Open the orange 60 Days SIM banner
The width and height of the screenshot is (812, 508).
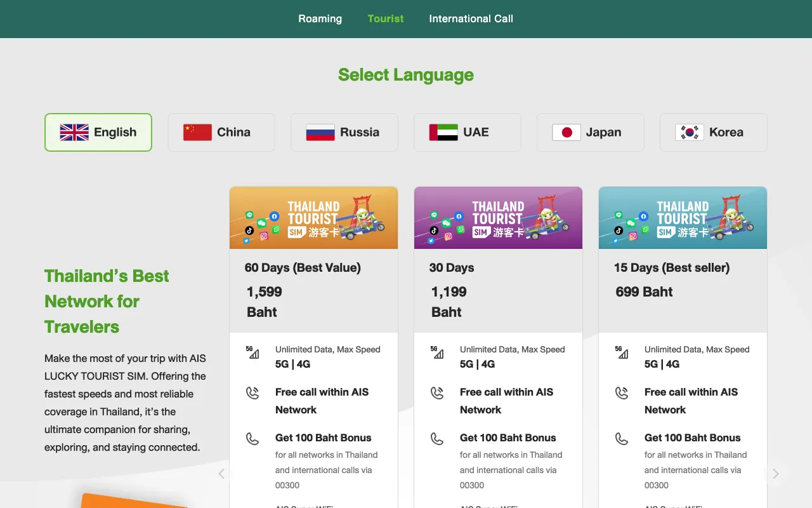(313, 218)
